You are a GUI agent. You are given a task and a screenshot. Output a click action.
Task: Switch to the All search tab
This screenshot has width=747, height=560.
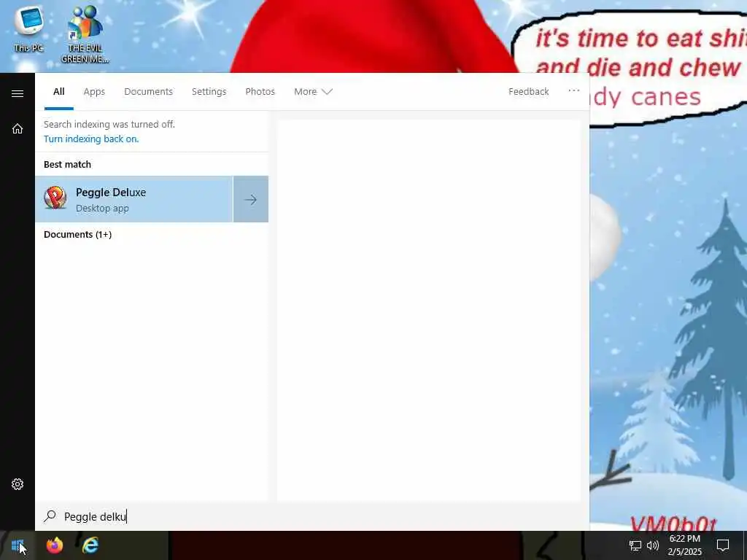click(58, 91)
